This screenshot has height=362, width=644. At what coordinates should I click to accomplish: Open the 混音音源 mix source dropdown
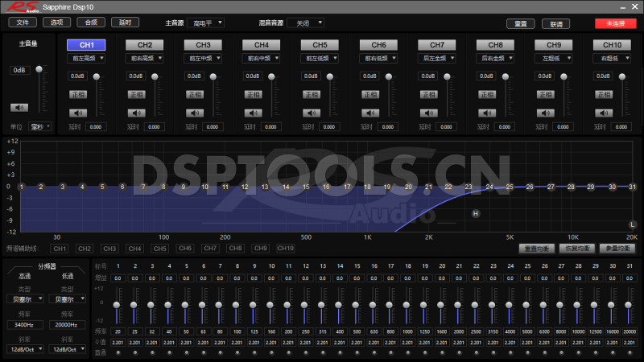click(306, 23)
